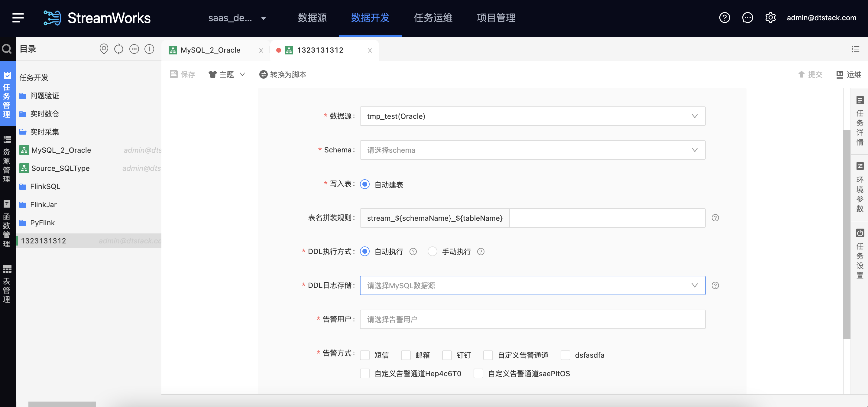The image size is (868, 407).
Task: Open the directory more-options ellipsis icon
Action: tap(134, 49)
